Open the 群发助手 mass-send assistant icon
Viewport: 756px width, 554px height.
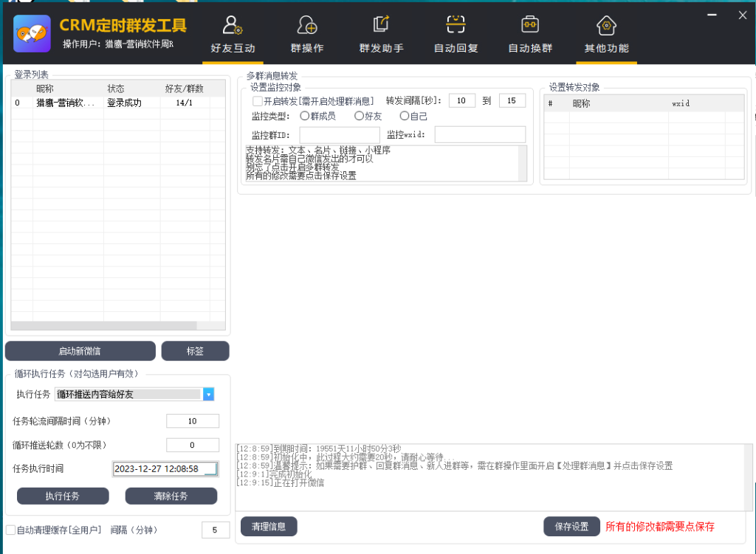click(x=381, y=26)
